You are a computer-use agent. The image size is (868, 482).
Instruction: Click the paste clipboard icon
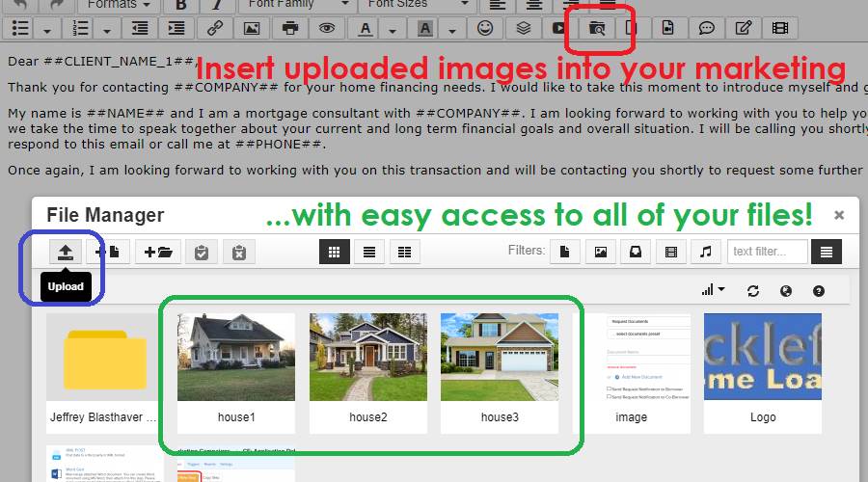pyautogui.click(x=202, y=253)
